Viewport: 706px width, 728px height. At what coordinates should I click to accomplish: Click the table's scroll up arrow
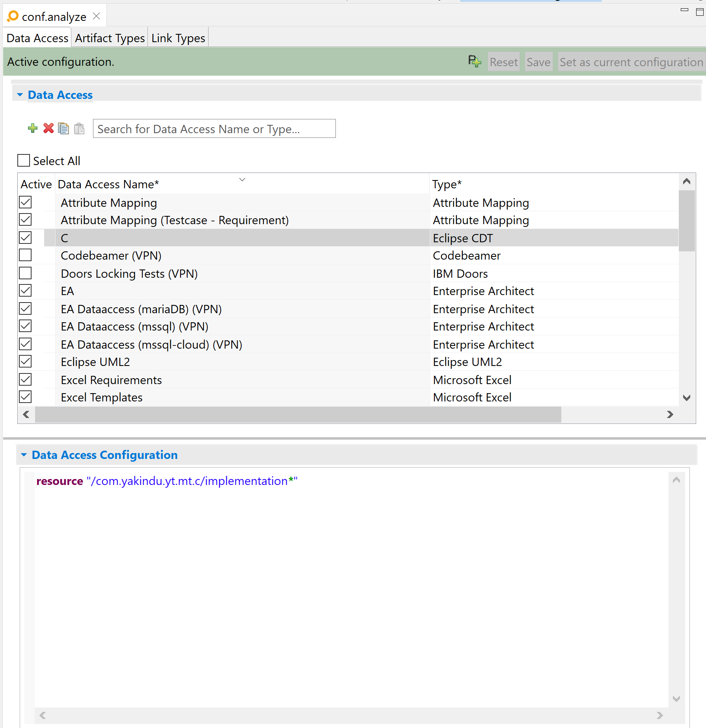(686, 181)
